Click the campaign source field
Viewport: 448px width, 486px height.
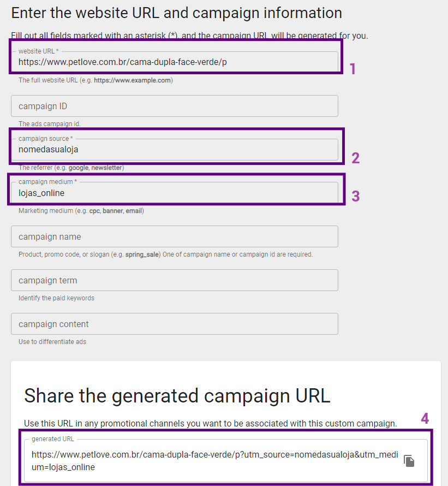tap(175, 149)
